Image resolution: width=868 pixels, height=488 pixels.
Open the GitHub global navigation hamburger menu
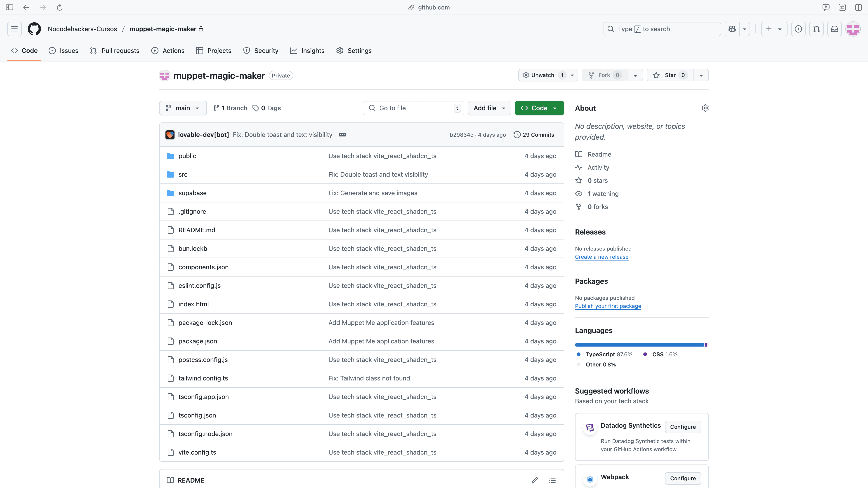tap(14, 29)
